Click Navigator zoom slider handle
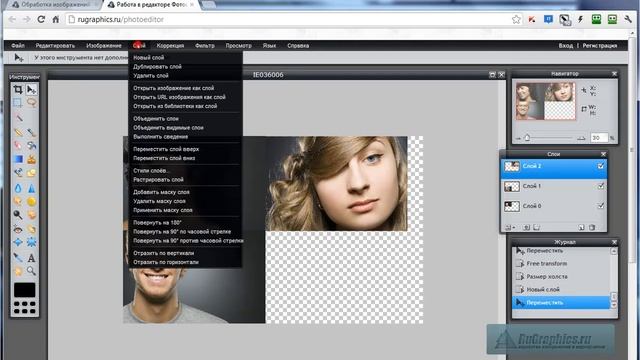Screen dimensions: 640x360 pyautogui.click(x=527, y=138)
